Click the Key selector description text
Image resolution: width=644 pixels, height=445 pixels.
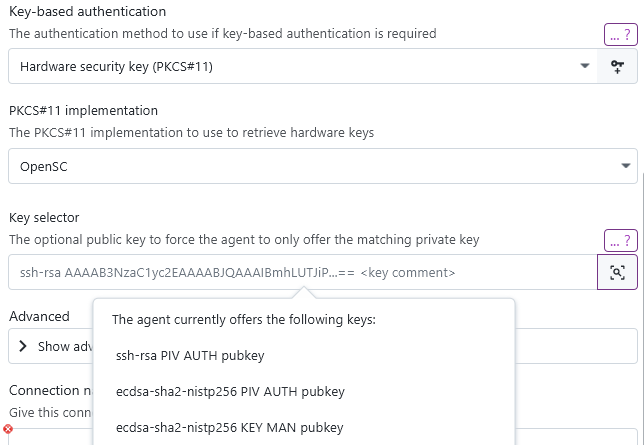pyautogui.click(x=244, y=240)
